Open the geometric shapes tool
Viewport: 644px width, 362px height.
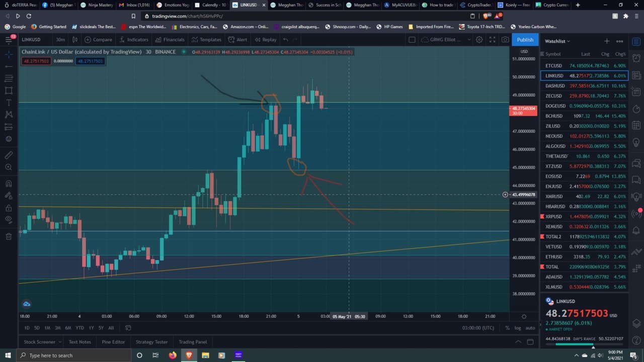point(9,90)
